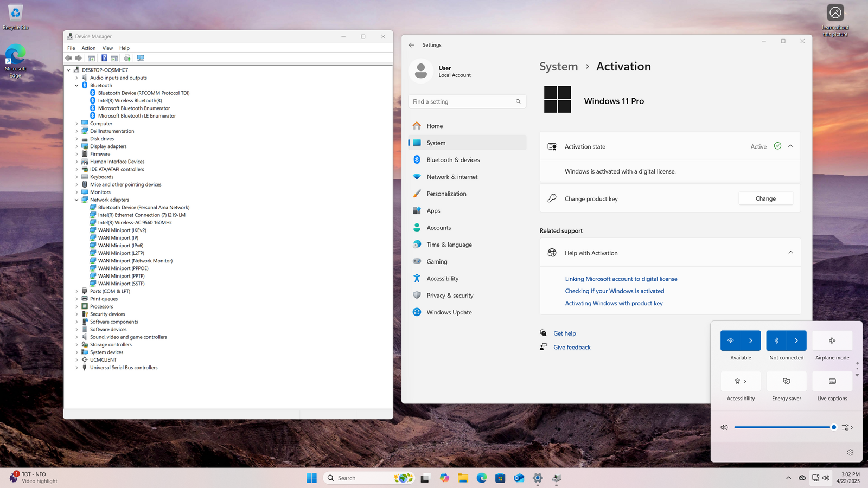Open Outlook from the taskbar
Image resolution: width=868 pixels, height=488 pixels.
(519, 478)
